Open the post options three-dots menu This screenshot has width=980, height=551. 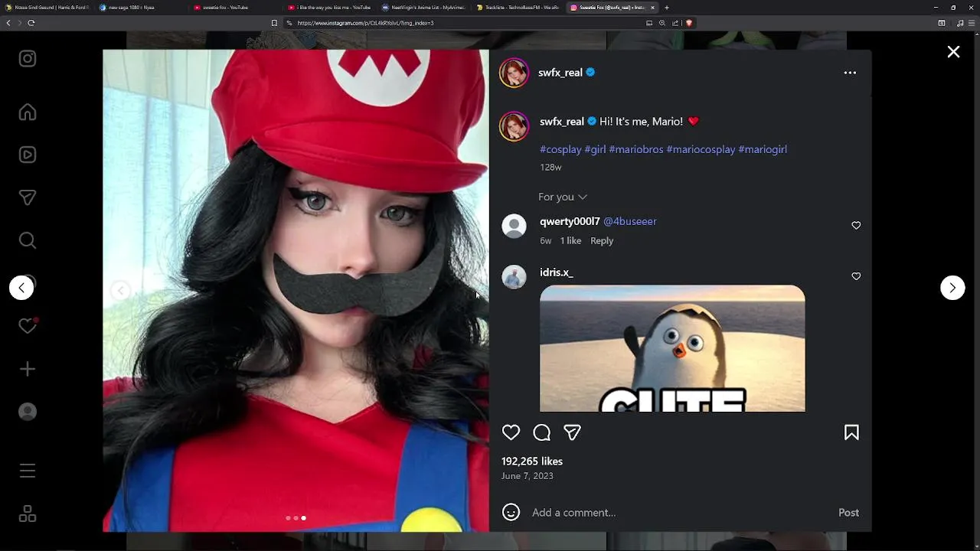click(850, 73)
